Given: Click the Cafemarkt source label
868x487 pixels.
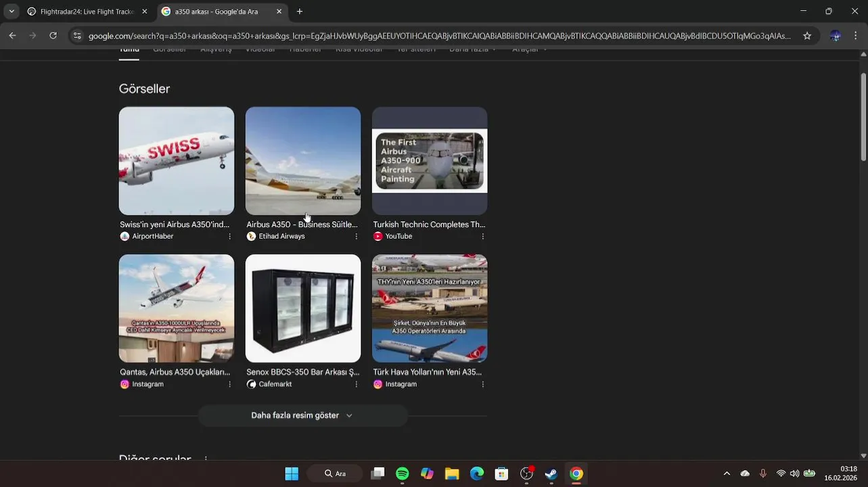Looking at the screenshot, I should coord(275,384).
